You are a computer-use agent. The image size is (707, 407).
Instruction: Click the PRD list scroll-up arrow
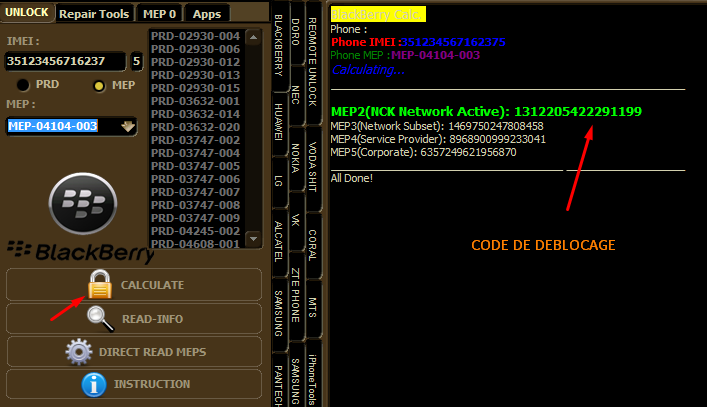point(253,37)
